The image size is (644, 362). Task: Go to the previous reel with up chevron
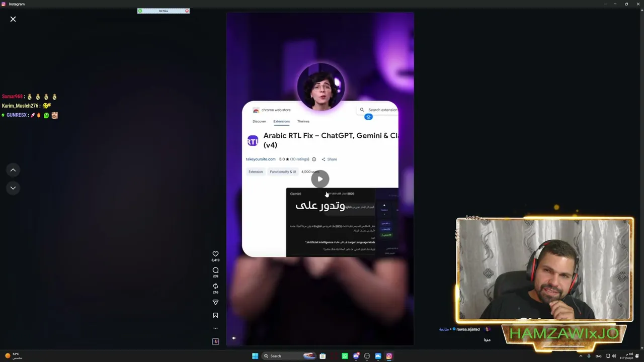[x=13, y=170]
